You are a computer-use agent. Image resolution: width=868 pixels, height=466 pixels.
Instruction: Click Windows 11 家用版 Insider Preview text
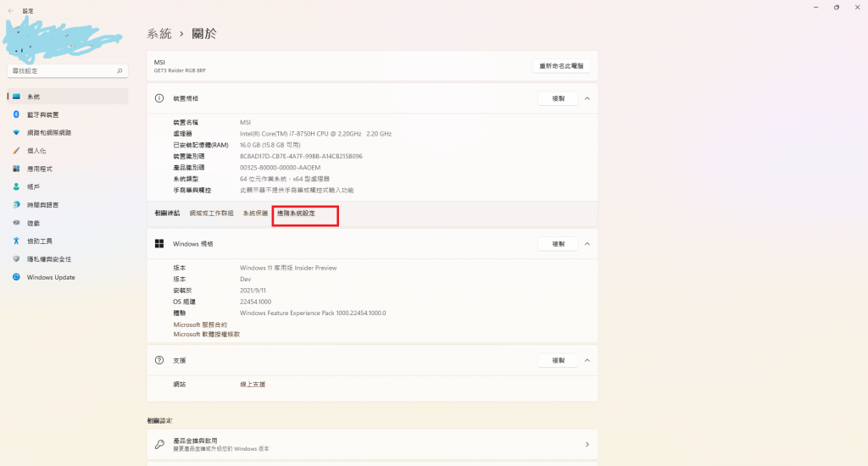pos(288,268)
